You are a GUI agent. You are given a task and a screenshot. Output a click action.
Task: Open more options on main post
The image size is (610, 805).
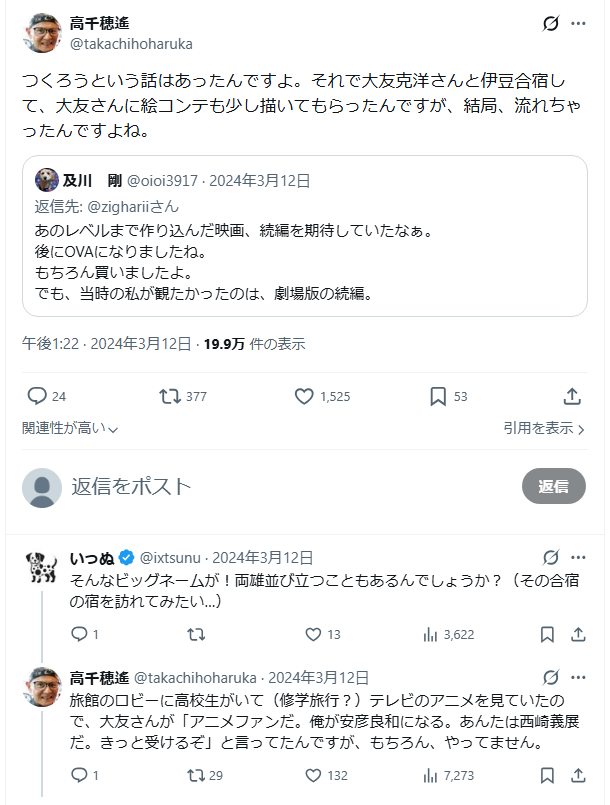coord(578,24)
